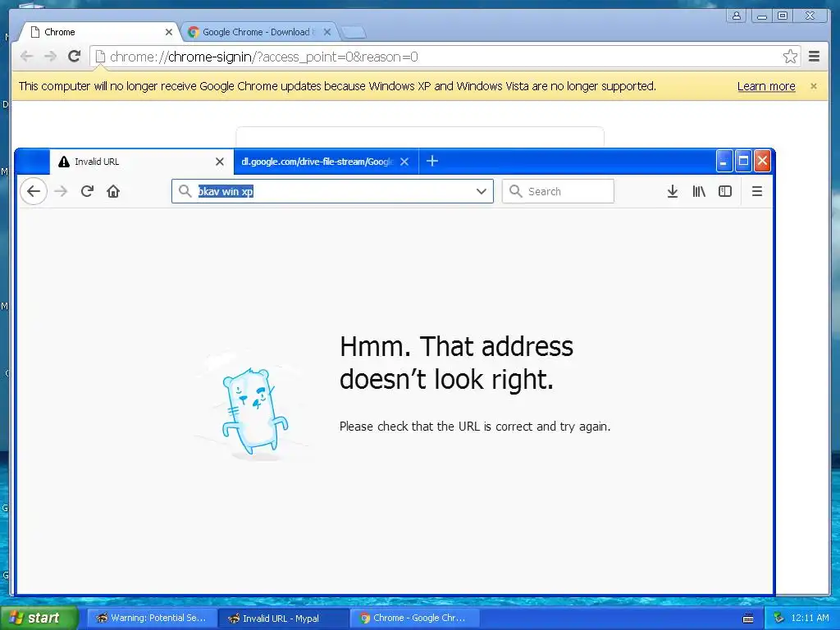Open the Mypal library icon
840x630 pixels.
699,191
